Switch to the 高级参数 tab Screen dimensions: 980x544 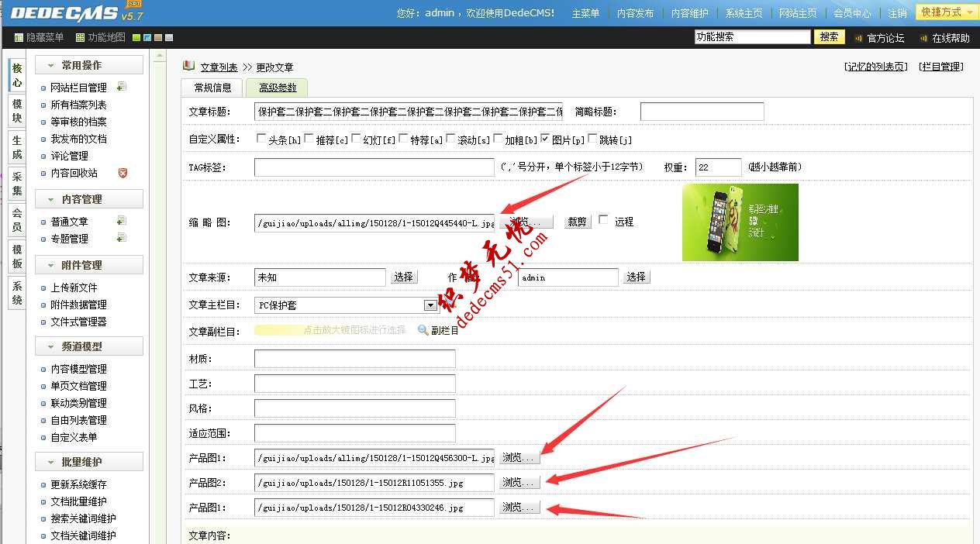(x=276, y=88)
